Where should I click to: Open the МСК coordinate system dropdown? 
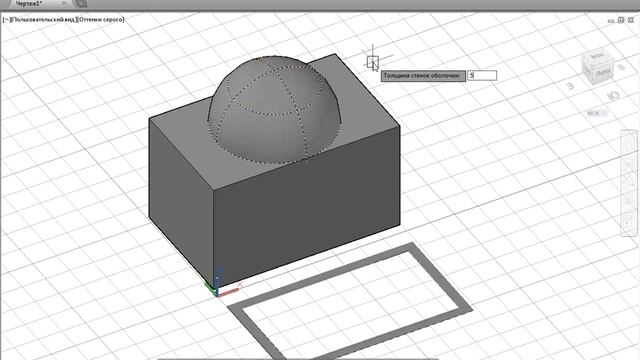pyautogui.click(x=597, y=113)
